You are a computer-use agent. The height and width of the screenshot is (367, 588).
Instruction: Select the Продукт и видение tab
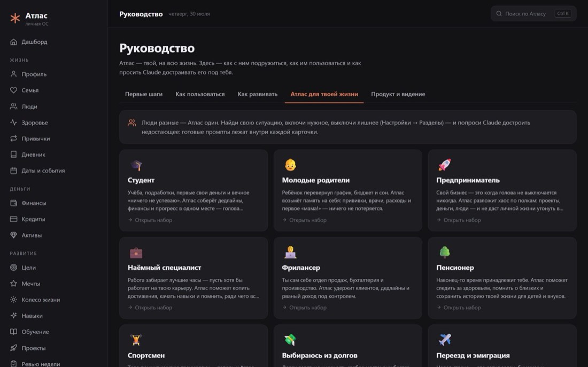point(398,94)
